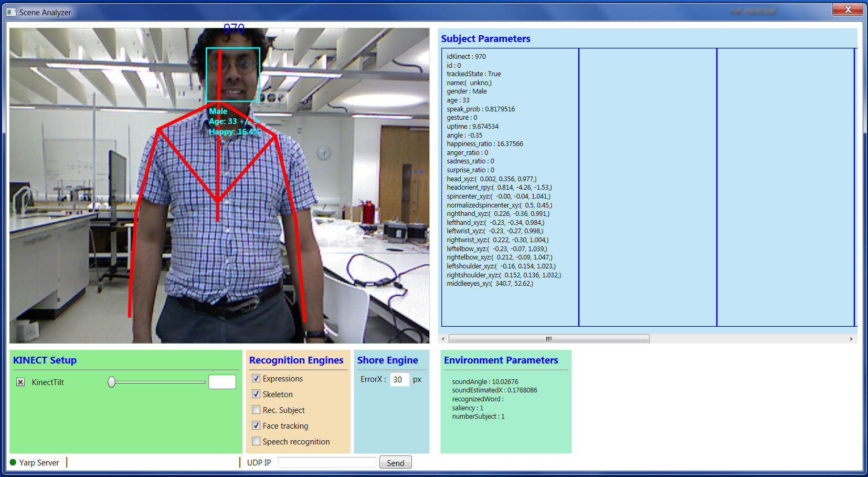
Task: Click the Scene Analyzer window title icon
Action: point(11,12)
